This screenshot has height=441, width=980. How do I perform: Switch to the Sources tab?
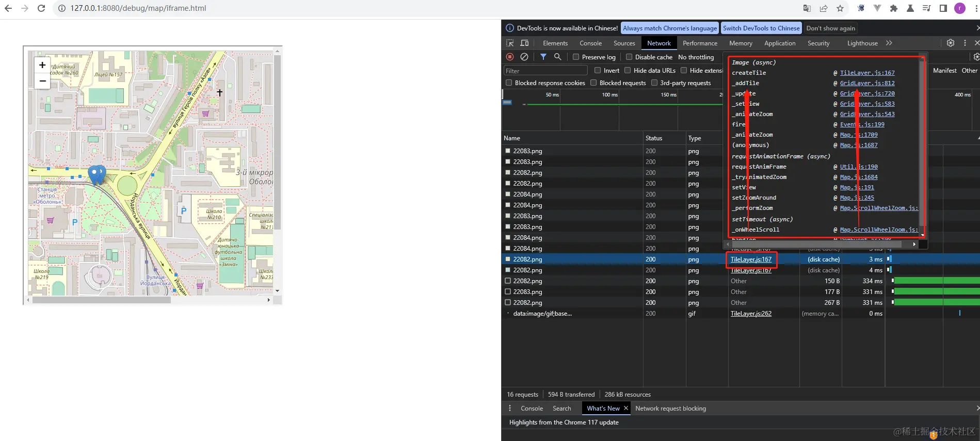[x=624, y=43]
